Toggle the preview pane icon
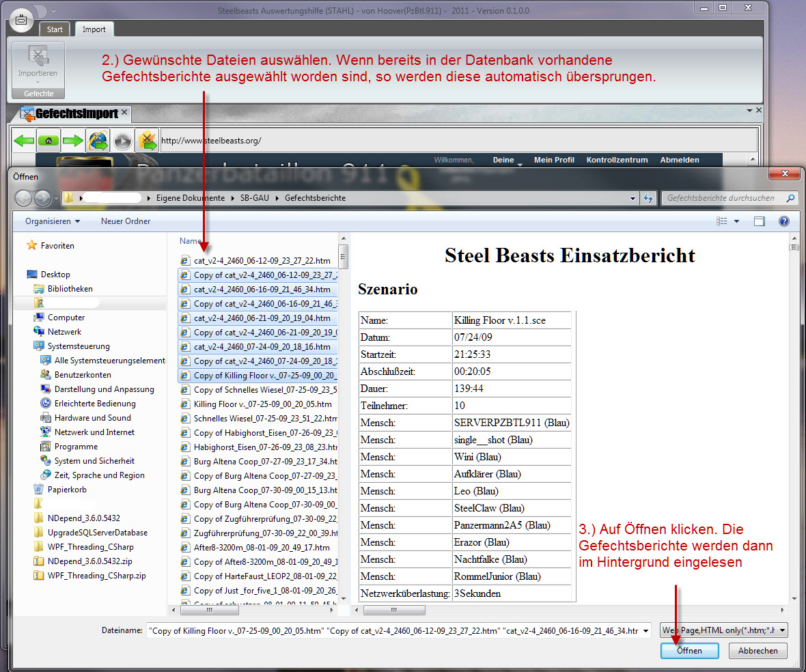Image resolution: width=806 pixels, height=672 pixels. tap(759, 221)
